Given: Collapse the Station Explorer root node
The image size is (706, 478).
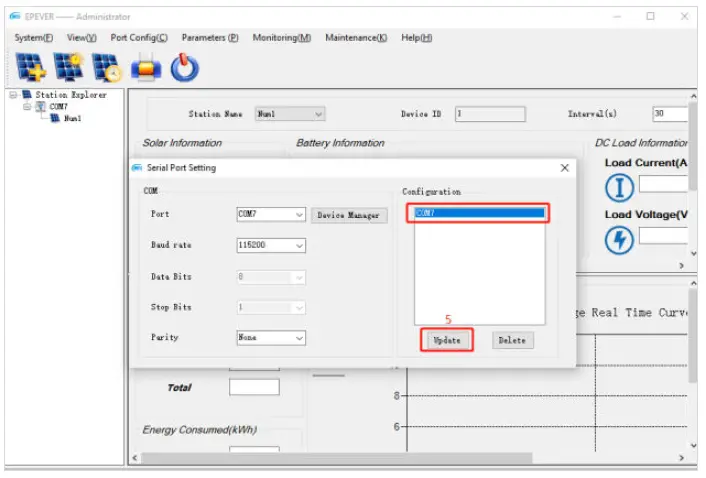Looking at the screenshot, I should 12,96.
